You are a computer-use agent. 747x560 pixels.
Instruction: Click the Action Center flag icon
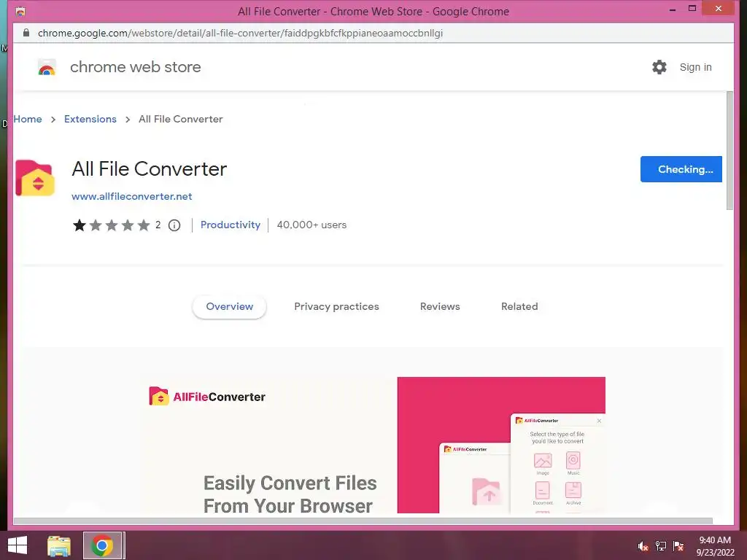[678, 546]
